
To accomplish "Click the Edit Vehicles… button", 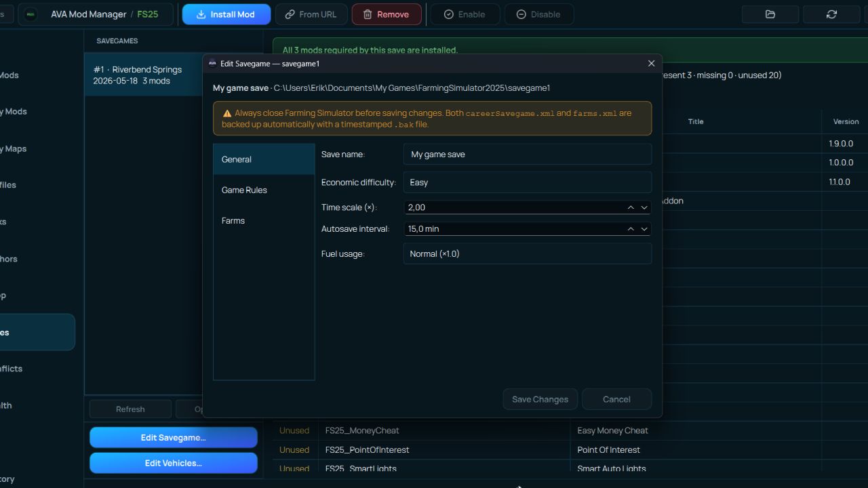I will click(174, 464).
